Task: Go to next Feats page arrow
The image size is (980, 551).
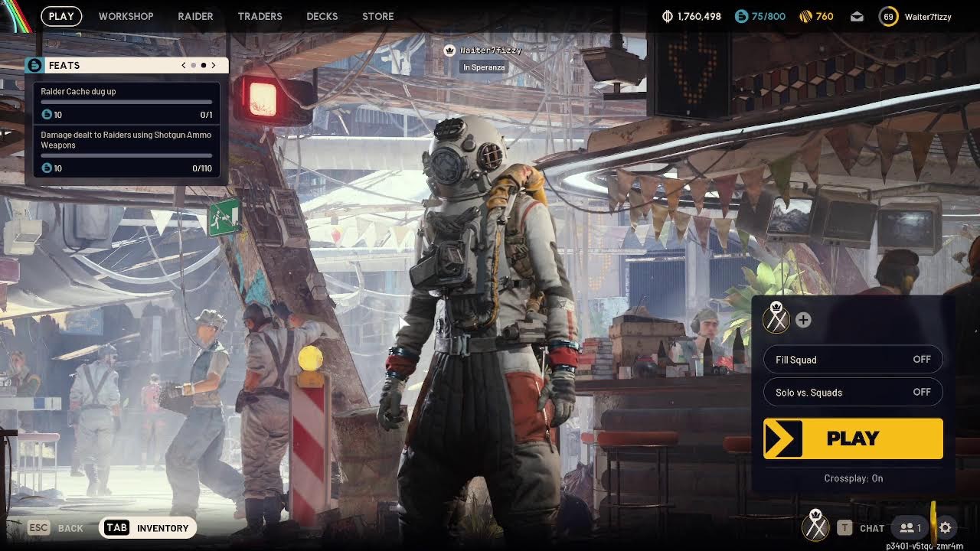Action: [x=214, y=65]
